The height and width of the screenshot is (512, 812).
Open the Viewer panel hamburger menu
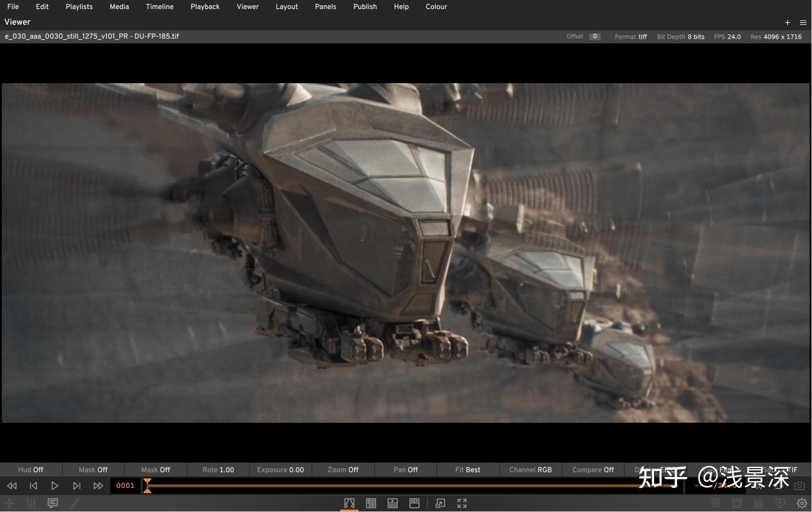(803, 22)
